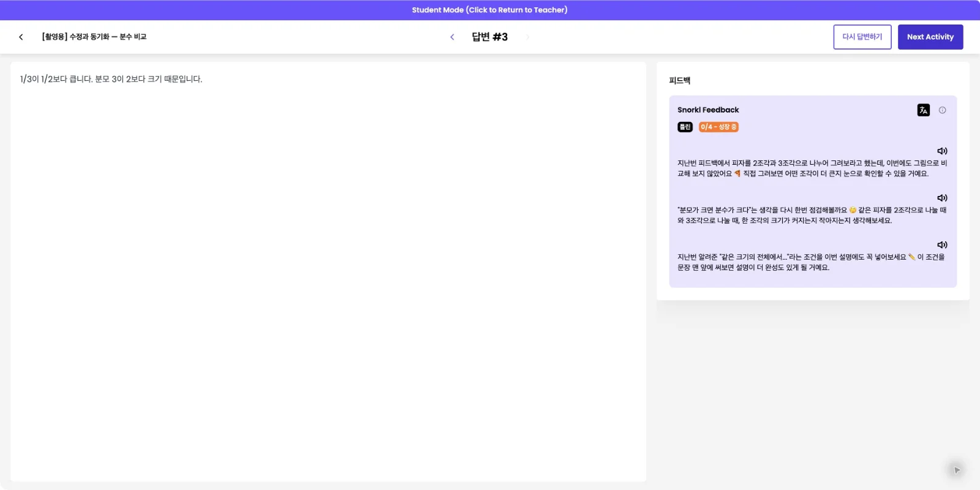Click the feedback paragraph starting "지난번 피드백에서"

[812, 168]
